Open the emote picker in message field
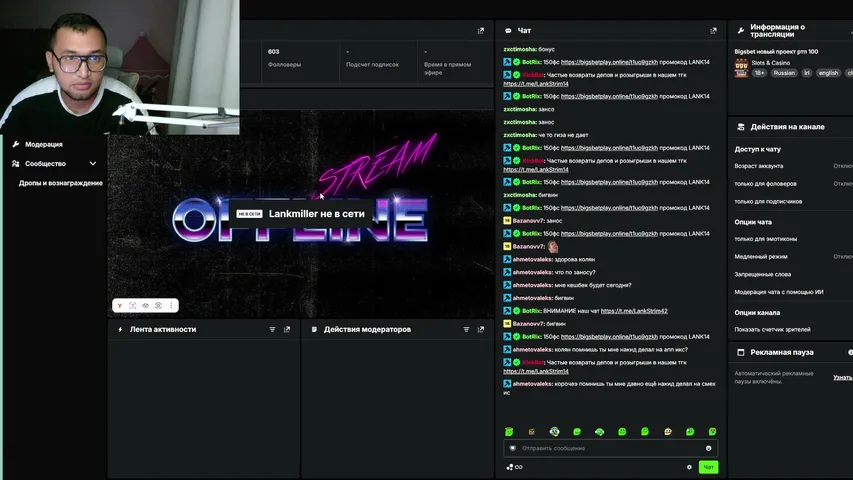853x480 pixels. [708, 448]
